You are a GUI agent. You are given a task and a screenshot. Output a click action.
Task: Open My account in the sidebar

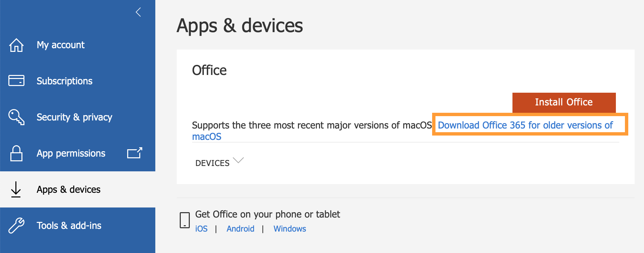[61, 45]
